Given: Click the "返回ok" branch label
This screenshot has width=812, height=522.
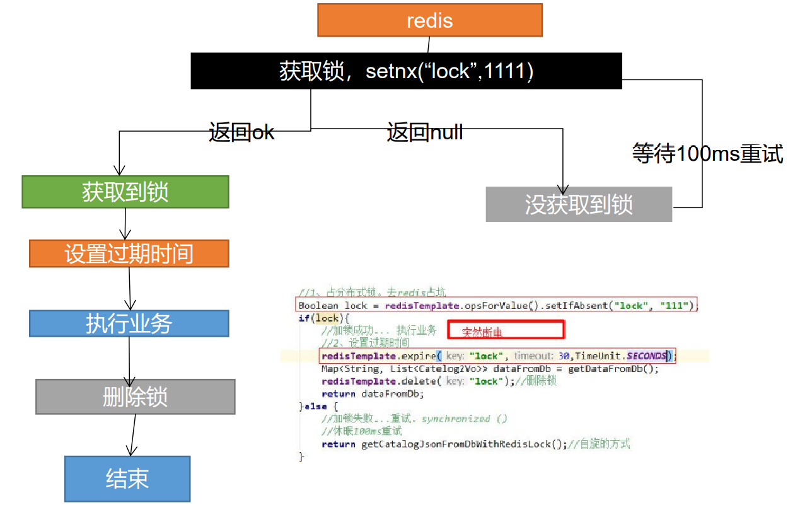Looking at the screenshot, I should point(241,132).
